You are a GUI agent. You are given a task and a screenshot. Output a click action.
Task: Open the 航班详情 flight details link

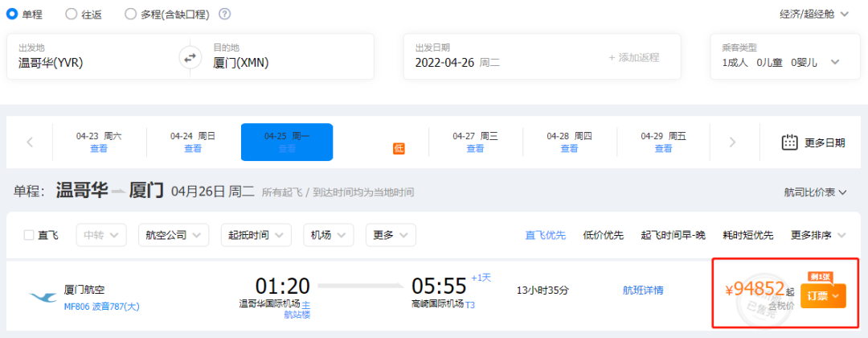click(x=643, y=290)
